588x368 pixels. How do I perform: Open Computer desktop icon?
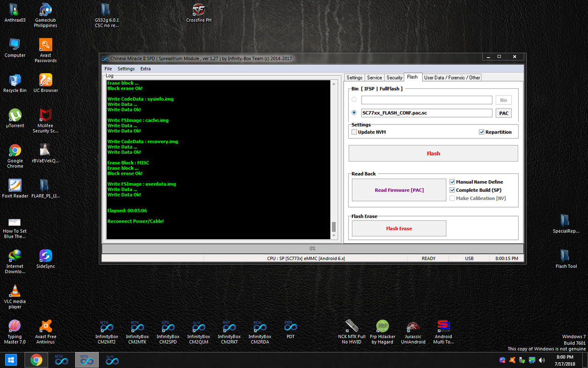point(15,48)
